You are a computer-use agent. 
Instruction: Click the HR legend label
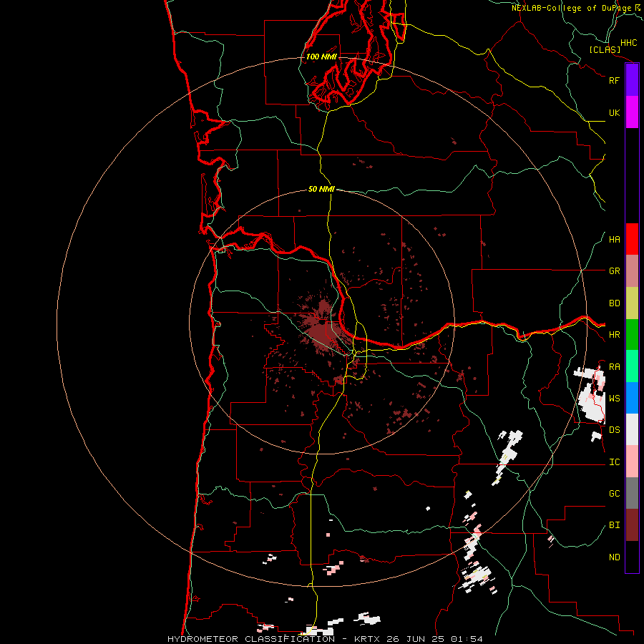pos(614,335)
